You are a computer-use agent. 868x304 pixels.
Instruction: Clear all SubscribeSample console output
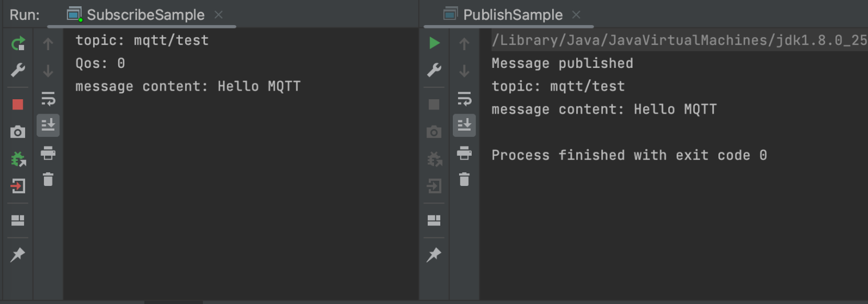click(x=48, y=180)
